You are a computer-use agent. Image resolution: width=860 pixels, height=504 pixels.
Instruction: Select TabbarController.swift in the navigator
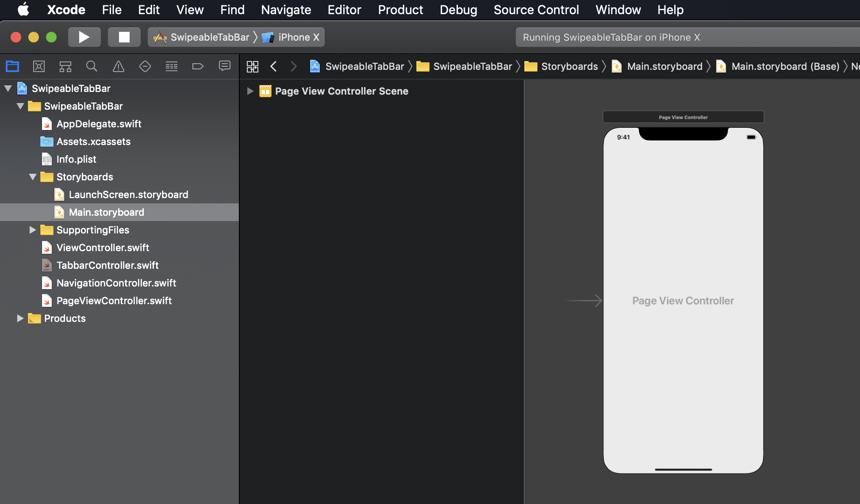click(107, 265)
